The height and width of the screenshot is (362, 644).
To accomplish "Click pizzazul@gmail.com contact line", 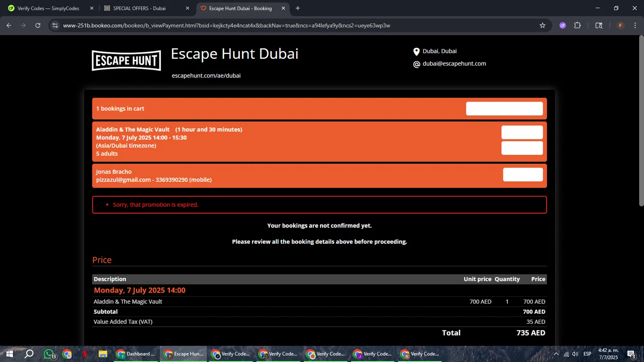I will 154,180.
